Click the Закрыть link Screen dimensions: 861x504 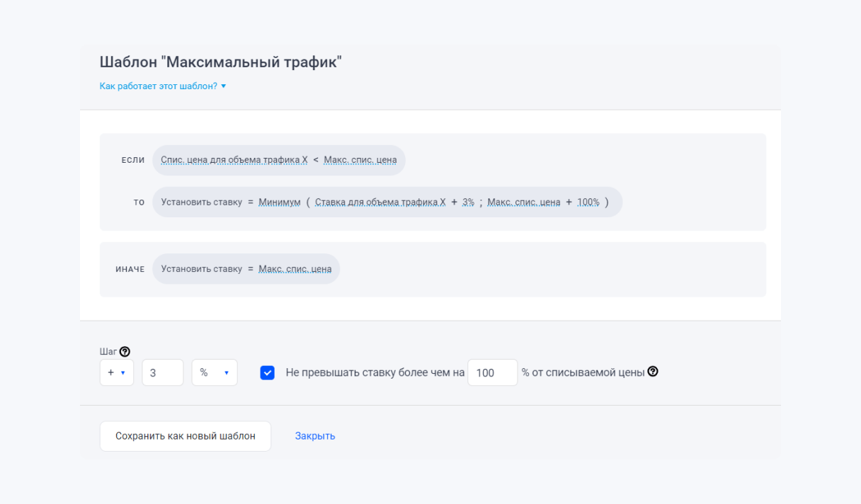pos(314,435)
